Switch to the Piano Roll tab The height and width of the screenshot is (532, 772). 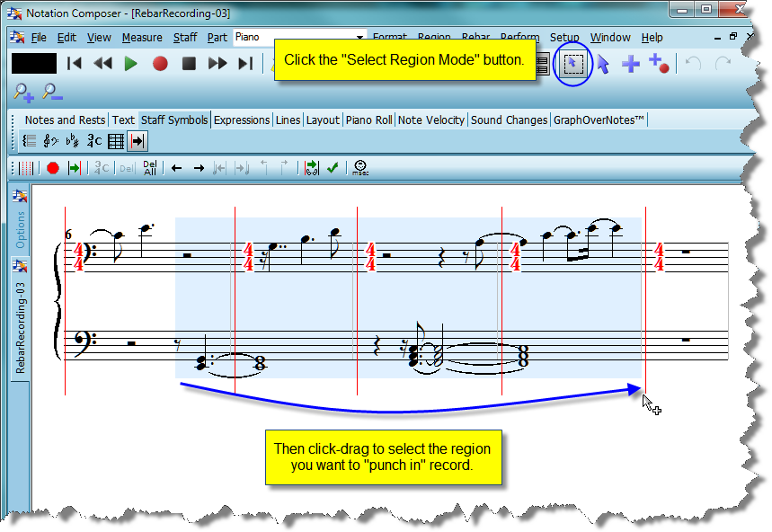pos(369,120)
